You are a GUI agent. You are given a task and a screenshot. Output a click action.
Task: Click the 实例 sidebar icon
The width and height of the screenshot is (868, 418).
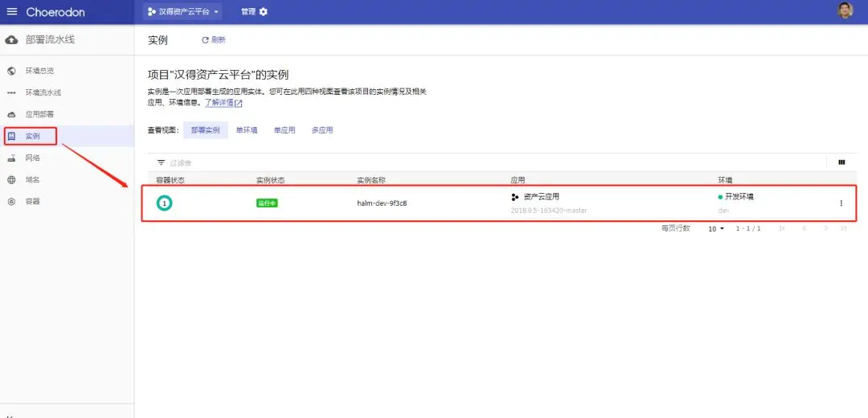[x=11, y=136]
